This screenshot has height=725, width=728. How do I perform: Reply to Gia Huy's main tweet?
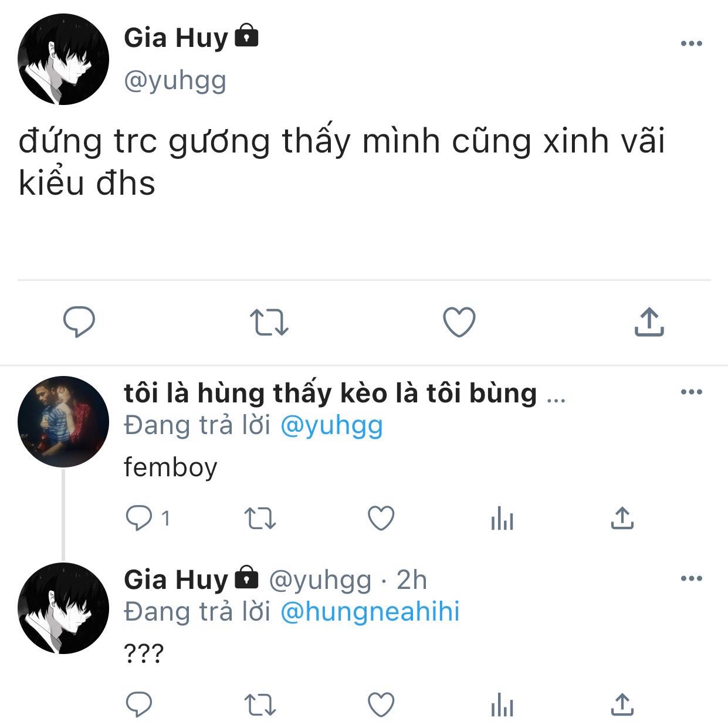(x=79, y=322)
